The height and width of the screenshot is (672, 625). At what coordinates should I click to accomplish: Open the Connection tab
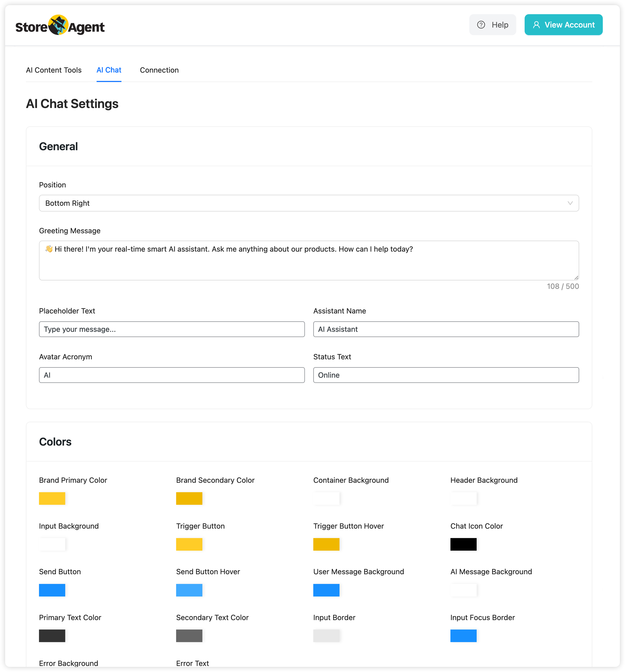pos(159,70)
